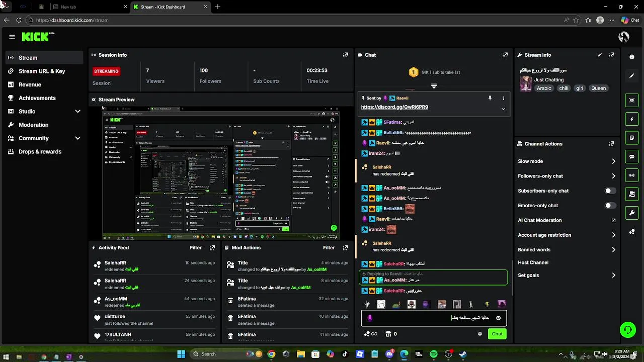This screenshot has width=644, height=362.
Task: Open AI Chat Moderation external link
Action: click(613, 220)
